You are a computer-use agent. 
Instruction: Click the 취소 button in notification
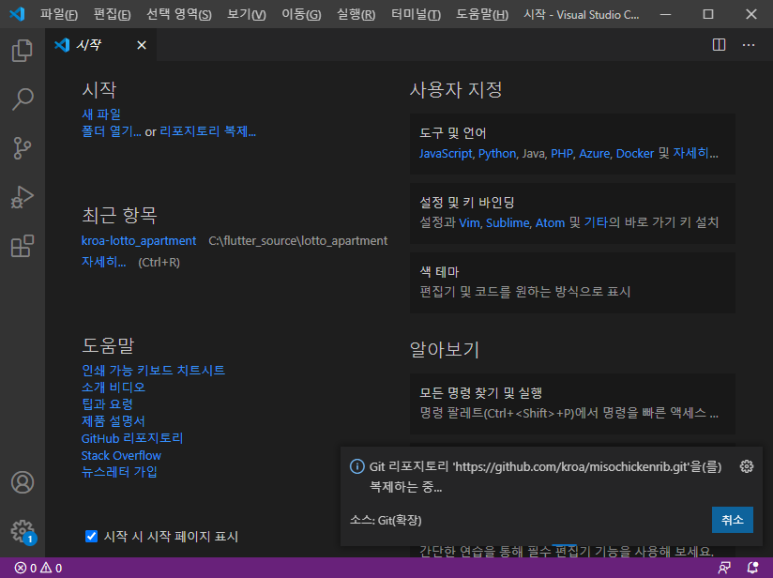pos(732,520)
